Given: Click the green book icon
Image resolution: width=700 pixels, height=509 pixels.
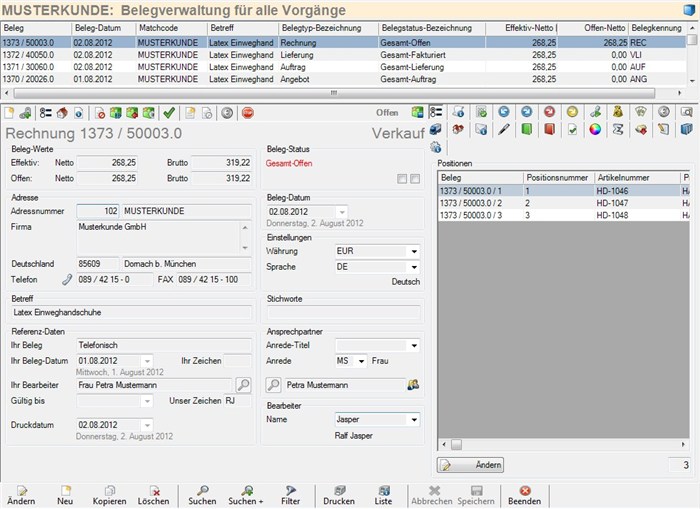Looking at the screenshot, I should pos(527,130).
